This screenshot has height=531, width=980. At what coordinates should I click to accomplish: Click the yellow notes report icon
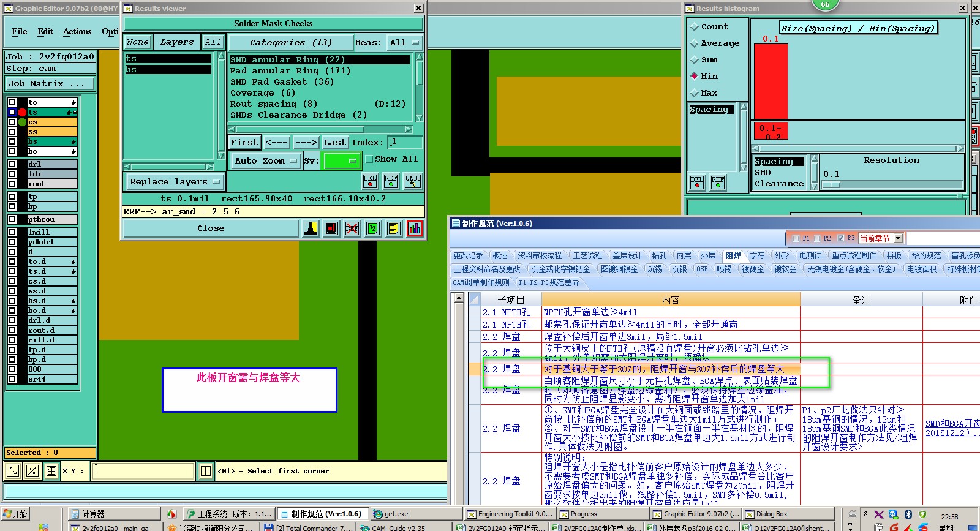394,228
